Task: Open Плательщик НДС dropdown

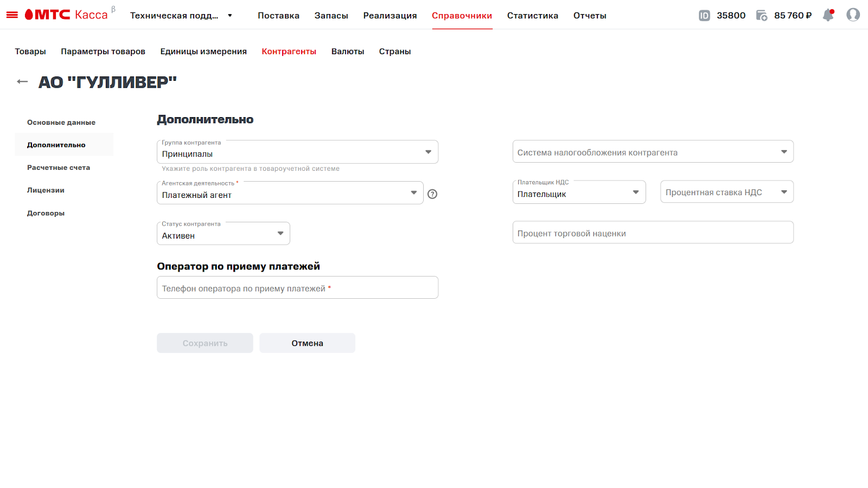Action: [x=579, y=192]
